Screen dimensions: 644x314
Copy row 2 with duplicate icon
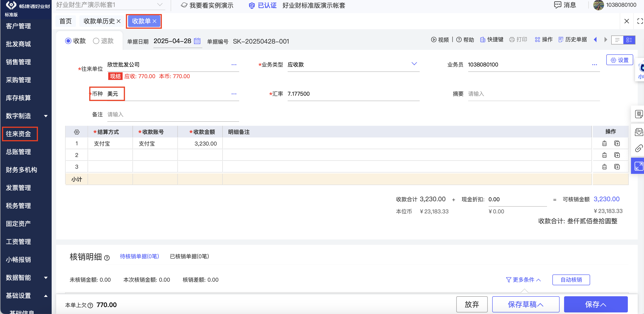click(617, 155)
